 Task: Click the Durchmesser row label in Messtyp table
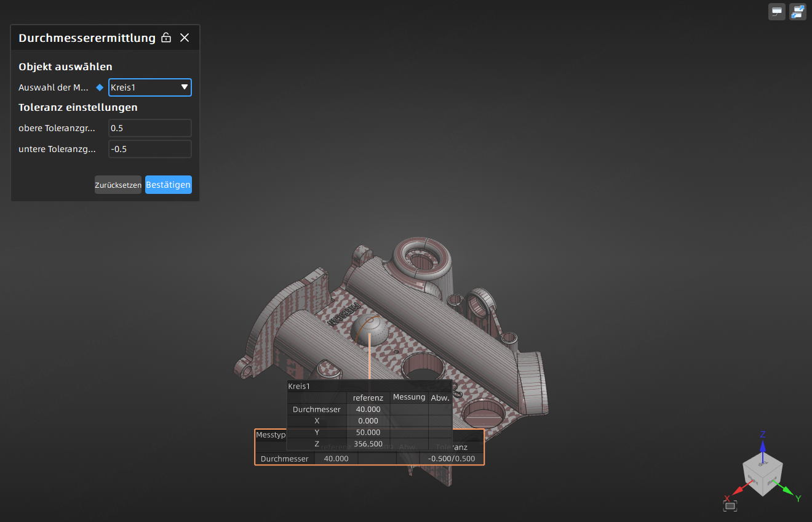coord(285,459)
